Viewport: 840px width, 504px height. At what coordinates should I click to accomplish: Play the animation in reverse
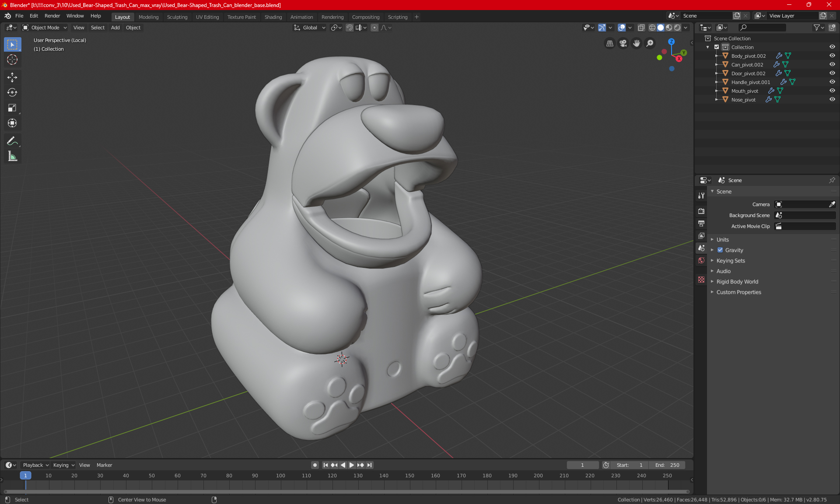click(343, 465)
